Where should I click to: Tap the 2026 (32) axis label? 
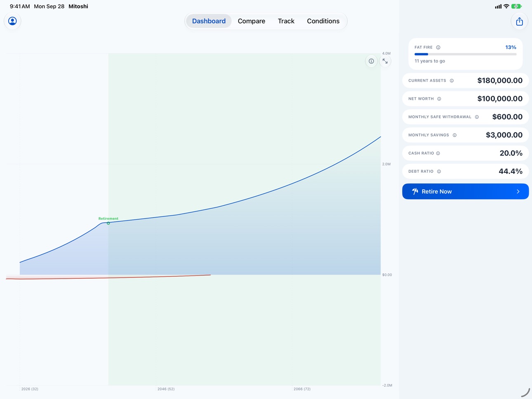30,389
